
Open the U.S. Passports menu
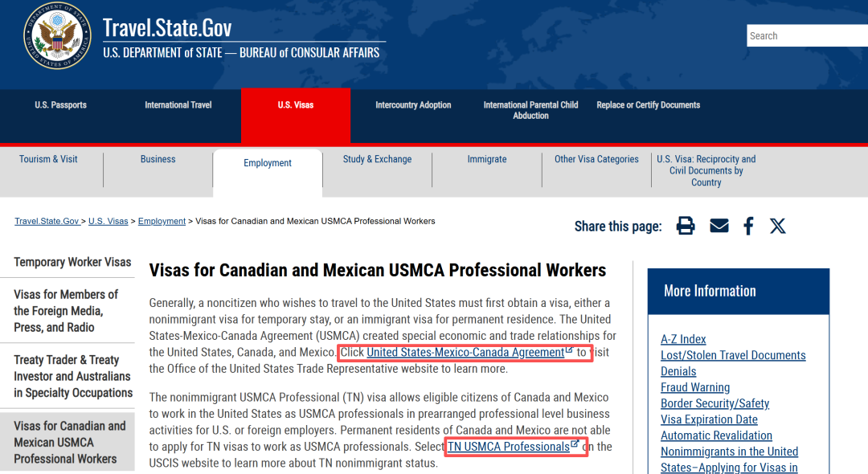pyautogui.click(x=60, y=105)
